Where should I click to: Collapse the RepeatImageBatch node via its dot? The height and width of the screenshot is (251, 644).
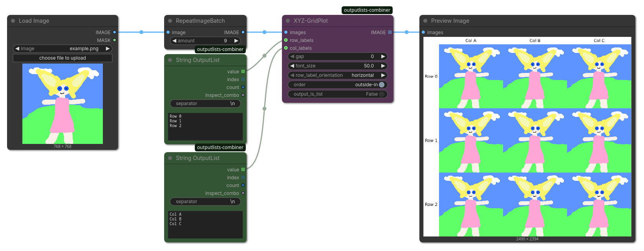[170, 21]
